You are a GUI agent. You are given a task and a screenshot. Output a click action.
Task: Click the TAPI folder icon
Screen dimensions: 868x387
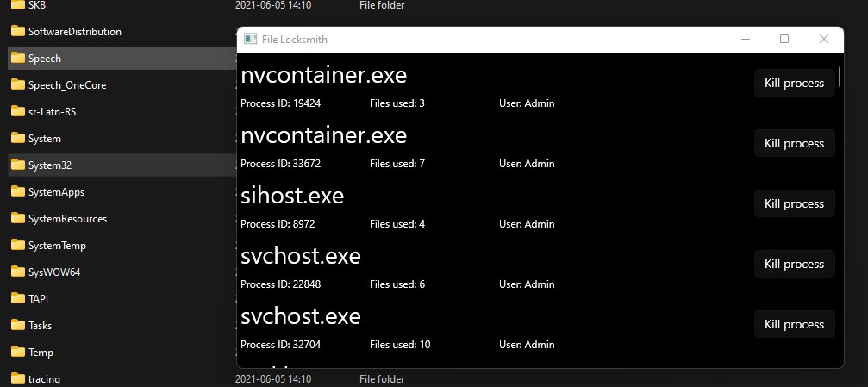tap(18, 298)
